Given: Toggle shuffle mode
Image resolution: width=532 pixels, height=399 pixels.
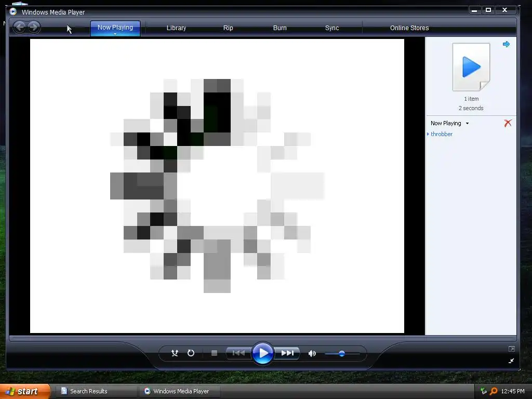Looking at the screenshot, I should click(x=175, y=353).
